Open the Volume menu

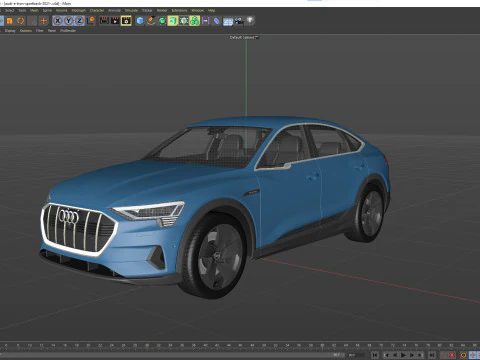[x=62, y=10]
